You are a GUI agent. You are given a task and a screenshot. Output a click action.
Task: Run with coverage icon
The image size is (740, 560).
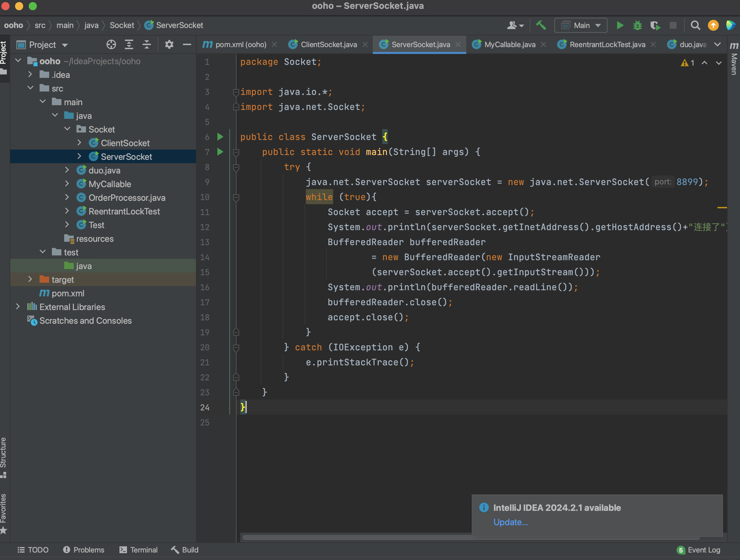point(655,25)
